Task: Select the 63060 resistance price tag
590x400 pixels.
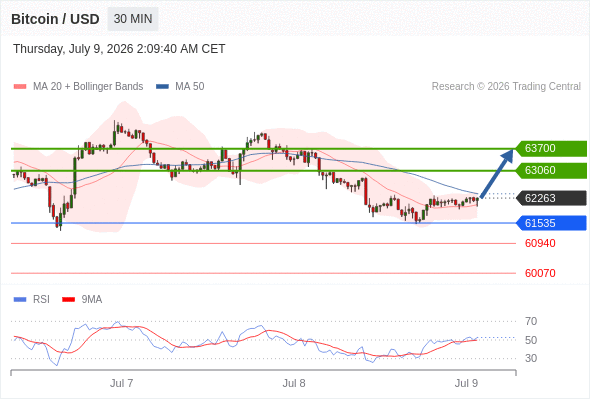Action: pyautogui.click(x=551, y=170)
